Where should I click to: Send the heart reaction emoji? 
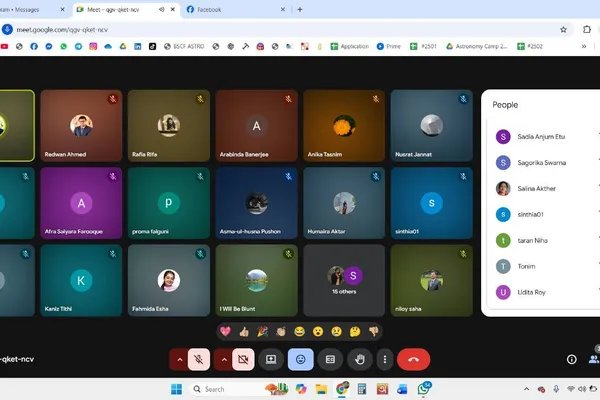(225, 331)
